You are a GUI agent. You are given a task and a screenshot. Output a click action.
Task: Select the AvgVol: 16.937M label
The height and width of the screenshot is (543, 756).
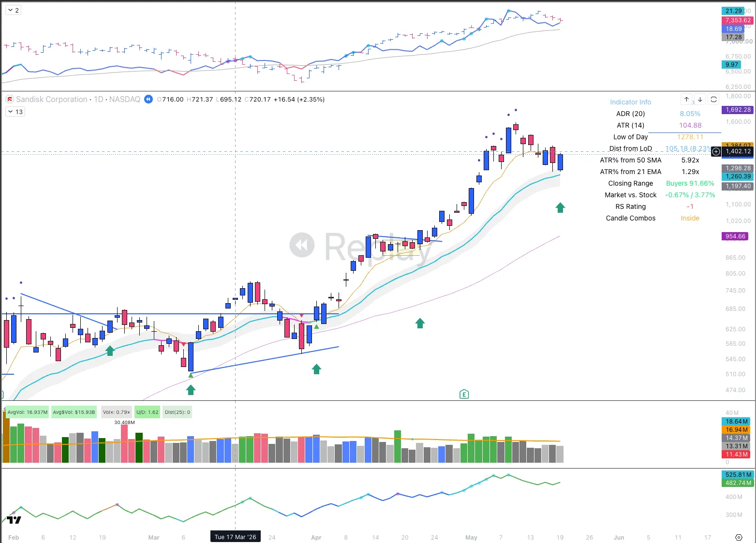point(28,412)
